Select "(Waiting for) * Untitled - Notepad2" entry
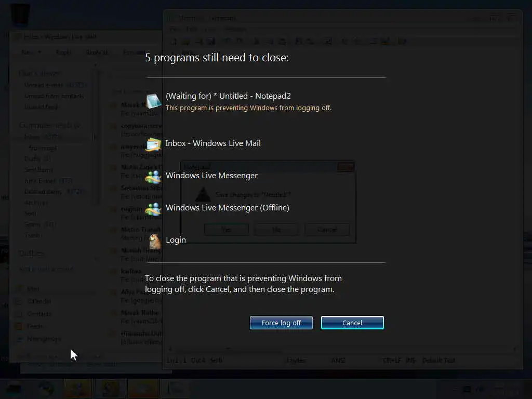This screenshot has width=532, height=399. [228, 96]
